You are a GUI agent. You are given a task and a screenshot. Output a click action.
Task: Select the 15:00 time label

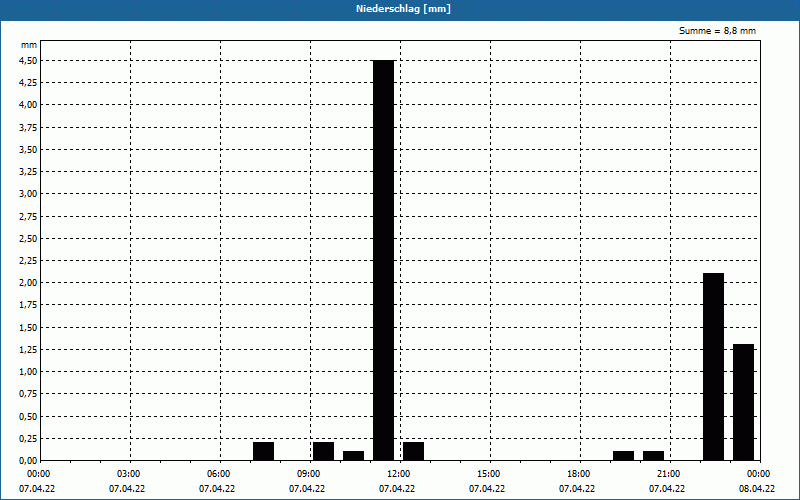[488, 474]
